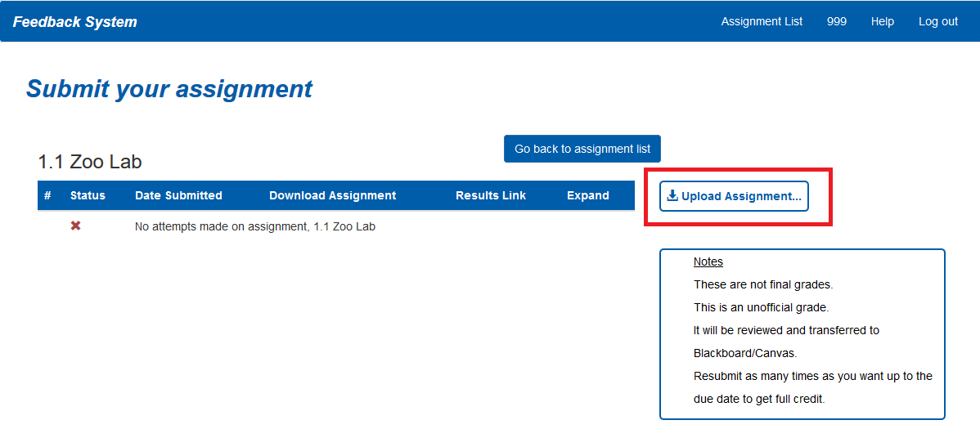
Task: Click the Date Submitted column header
Action: click(x=178, y=195)
